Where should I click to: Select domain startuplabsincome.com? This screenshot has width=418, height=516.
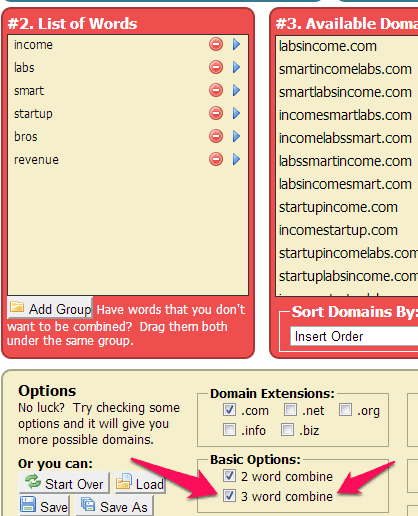(x=348, y=276)
